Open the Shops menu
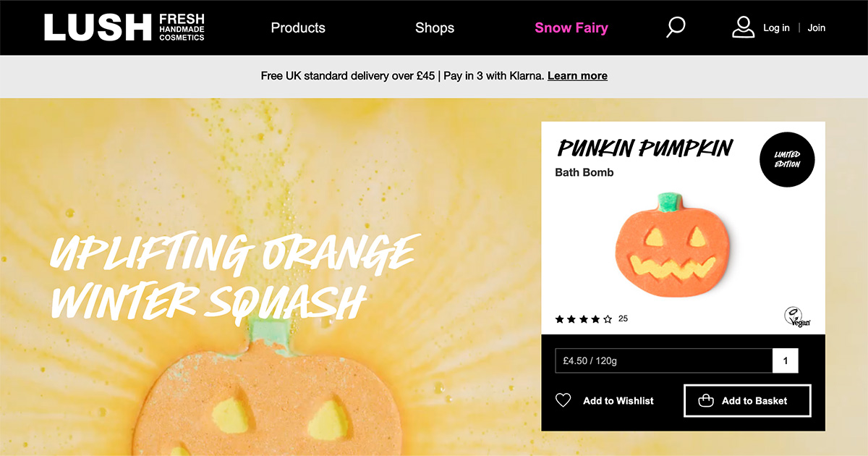The height and width of the screenshot is (456, 868). [x=435, y=28]
